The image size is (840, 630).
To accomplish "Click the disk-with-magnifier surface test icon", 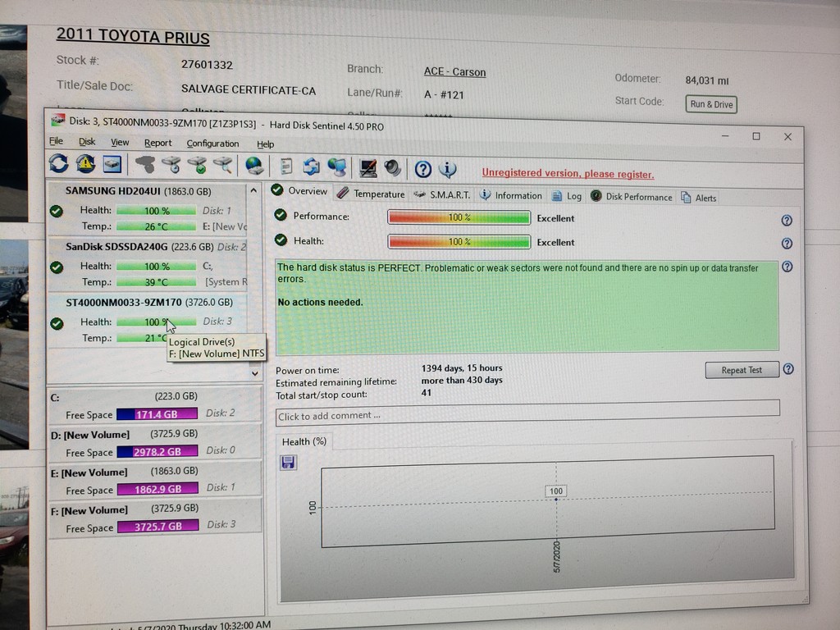I will pyautogui.click(x=223, y=165).
